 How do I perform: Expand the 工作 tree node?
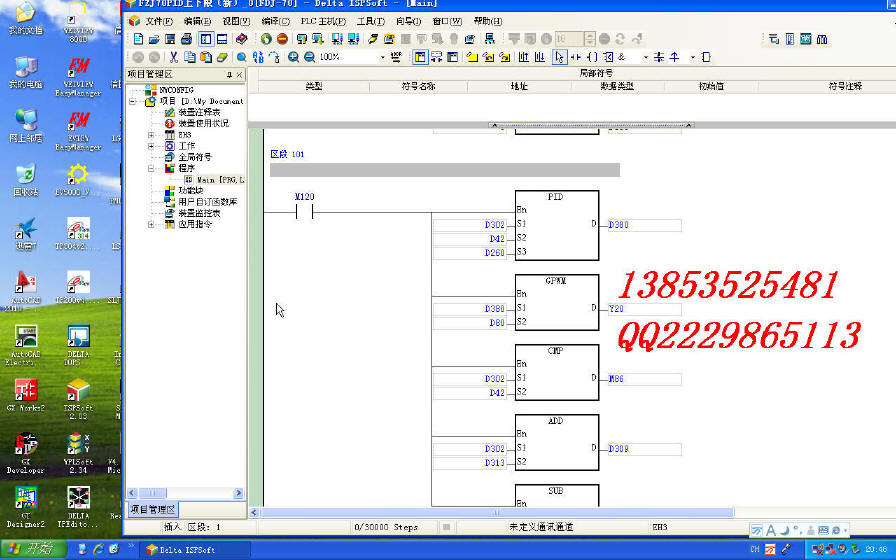[153, 145]
